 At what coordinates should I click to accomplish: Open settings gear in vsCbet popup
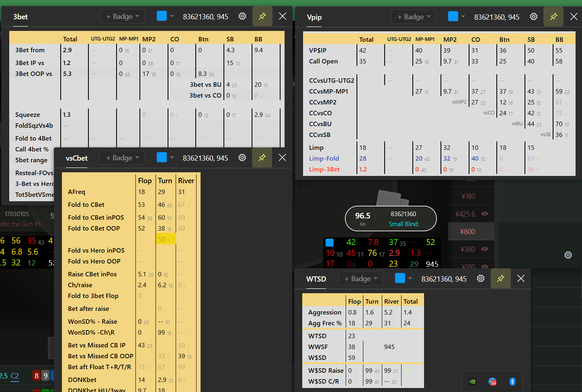(242, 157)
